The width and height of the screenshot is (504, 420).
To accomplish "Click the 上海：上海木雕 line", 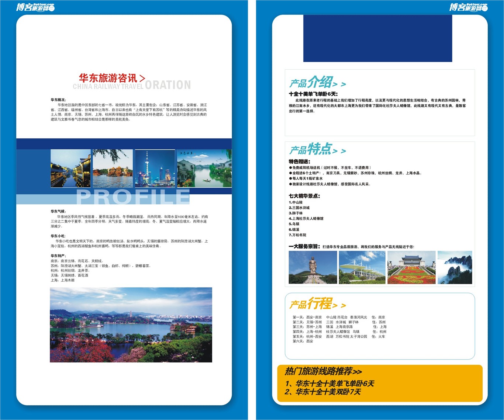I will click(62, 280).
